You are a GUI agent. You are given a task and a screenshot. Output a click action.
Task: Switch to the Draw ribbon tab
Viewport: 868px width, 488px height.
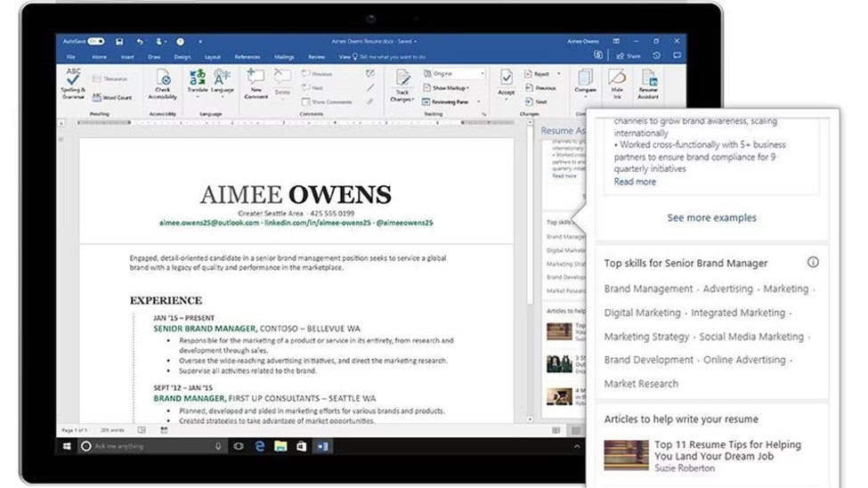[x=154, y=56]
